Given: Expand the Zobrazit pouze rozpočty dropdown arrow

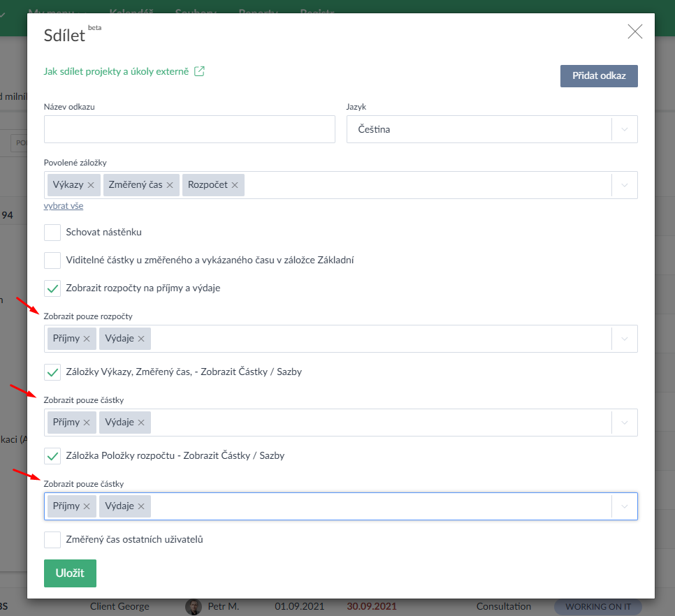Looking at the screenshot, I should click(x=625, y=339).
